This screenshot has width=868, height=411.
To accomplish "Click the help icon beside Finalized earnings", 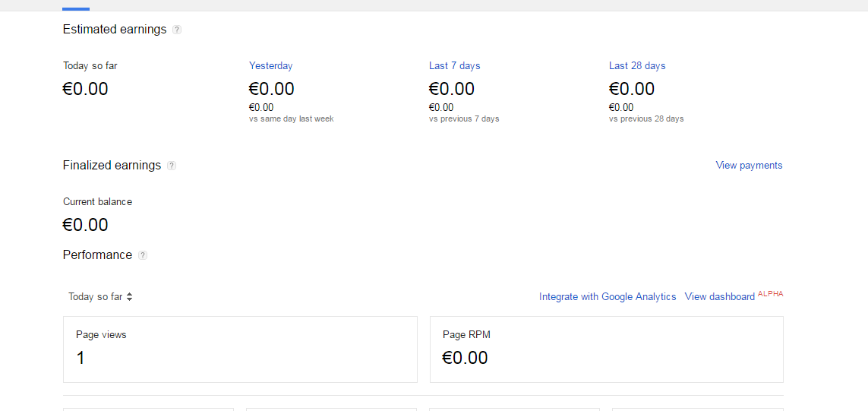I will tap(172, 166).
